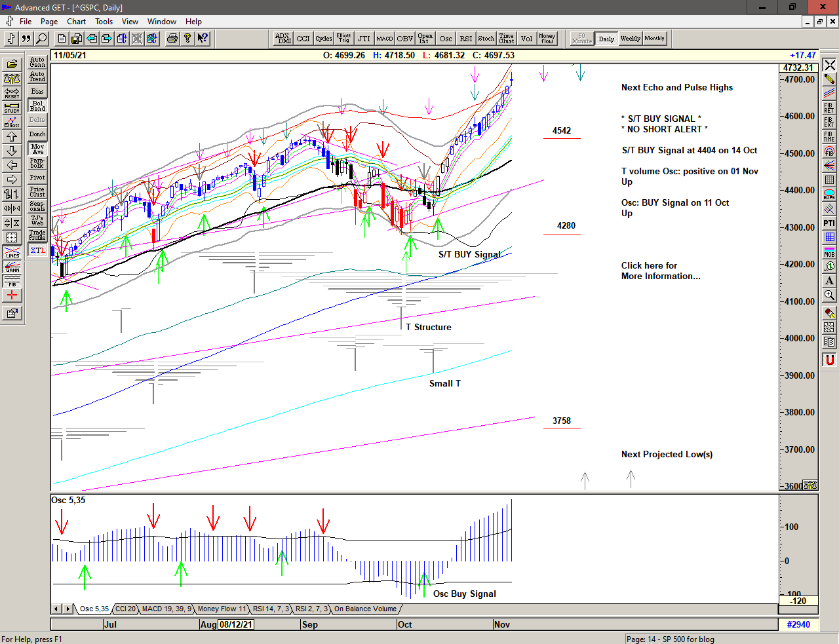Viewport: 839px width, 644px height.
Task: Switch timeframe to Monthly
Action: click(x=654, y=39)
